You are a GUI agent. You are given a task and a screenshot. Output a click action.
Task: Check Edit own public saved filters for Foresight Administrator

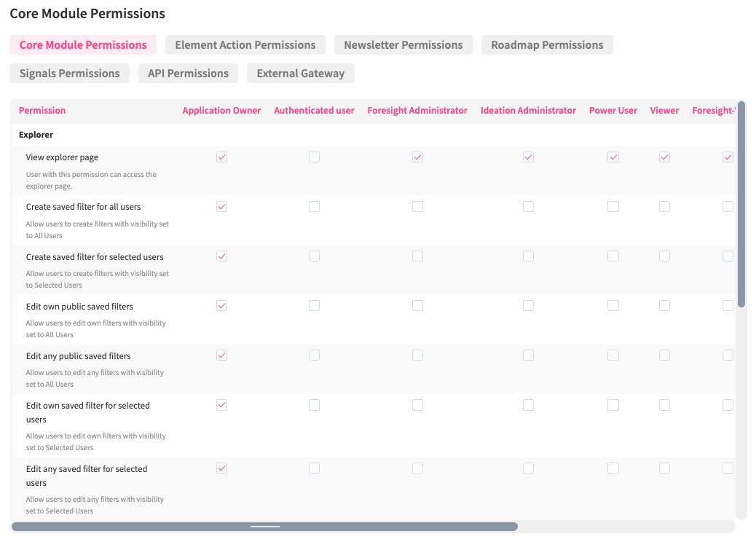(417, 306)
